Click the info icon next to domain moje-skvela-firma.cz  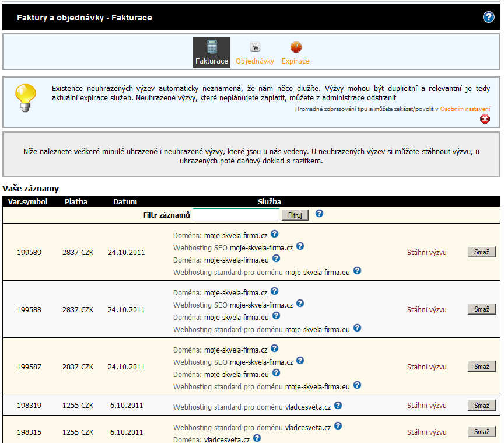pyautogui.click(x=274, y=233)
